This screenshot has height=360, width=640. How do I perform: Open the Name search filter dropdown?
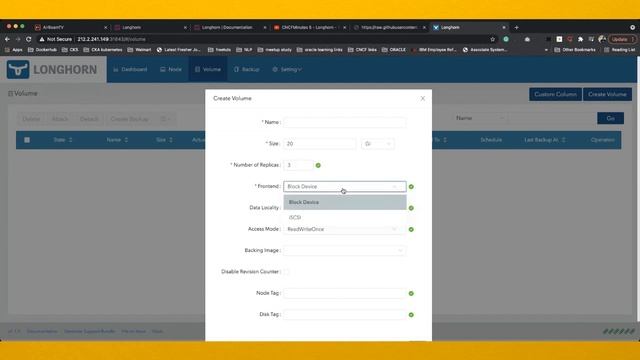pyautogui.click(x=480, y=118)
